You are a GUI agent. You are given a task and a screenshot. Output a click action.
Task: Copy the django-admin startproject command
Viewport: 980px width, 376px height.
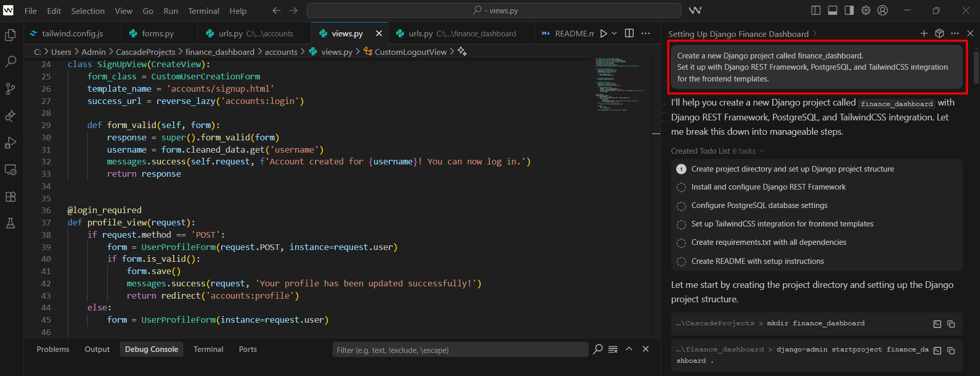click(x=951, y=350)
